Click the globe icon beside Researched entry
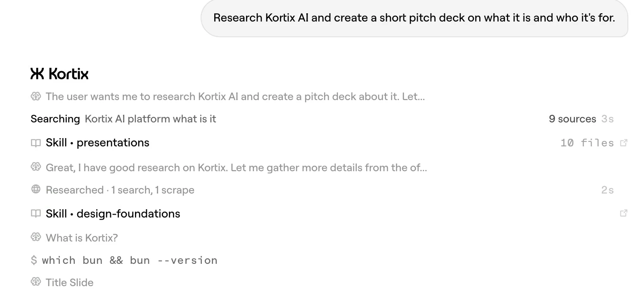 tap(36, 189)
